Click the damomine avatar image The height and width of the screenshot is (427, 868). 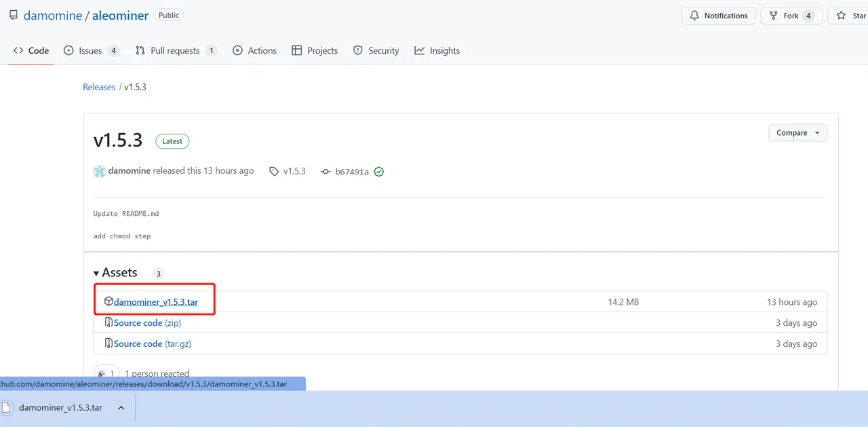pyautogui.click(x=100, y=171)
